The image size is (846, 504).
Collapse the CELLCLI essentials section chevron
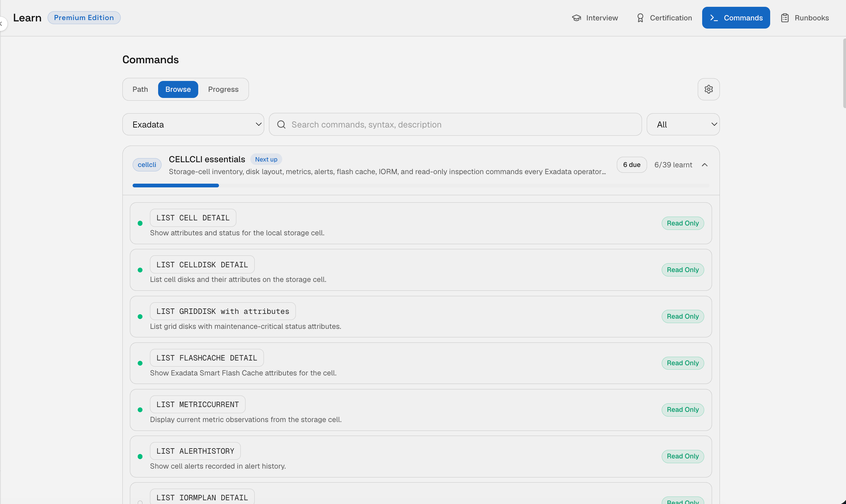(705, 165)
